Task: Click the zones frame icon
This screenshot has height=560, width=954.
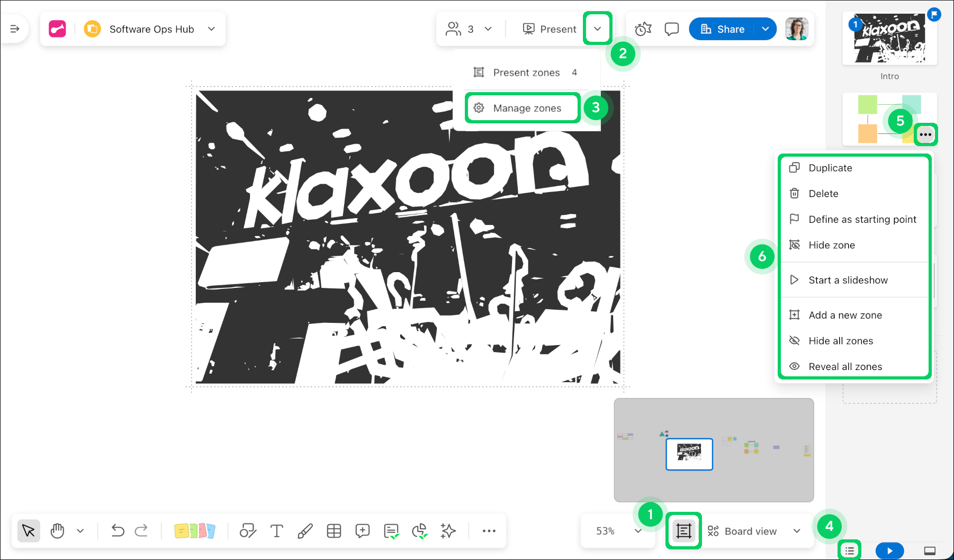Action: [x=683, y=531]
